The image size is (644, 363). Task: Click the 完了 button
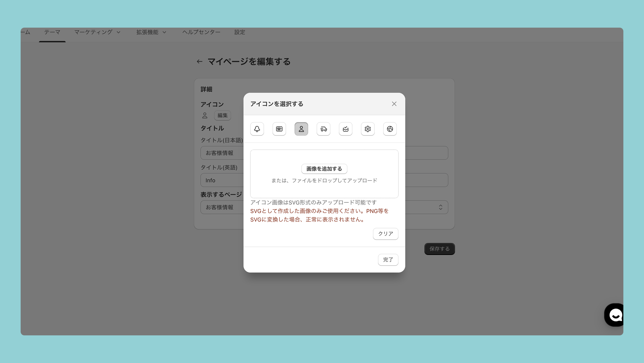click(388, 260)
